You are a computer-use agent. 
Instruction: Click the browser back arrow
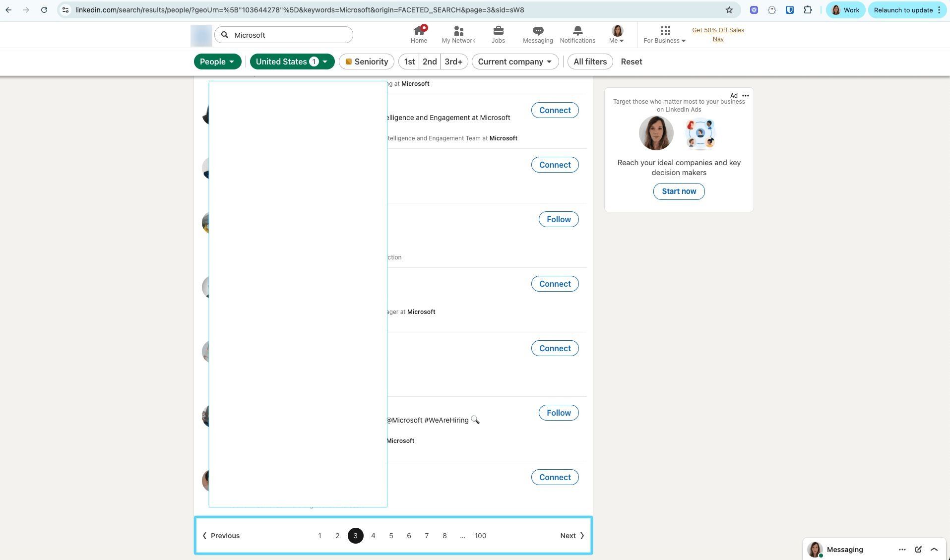8,10
